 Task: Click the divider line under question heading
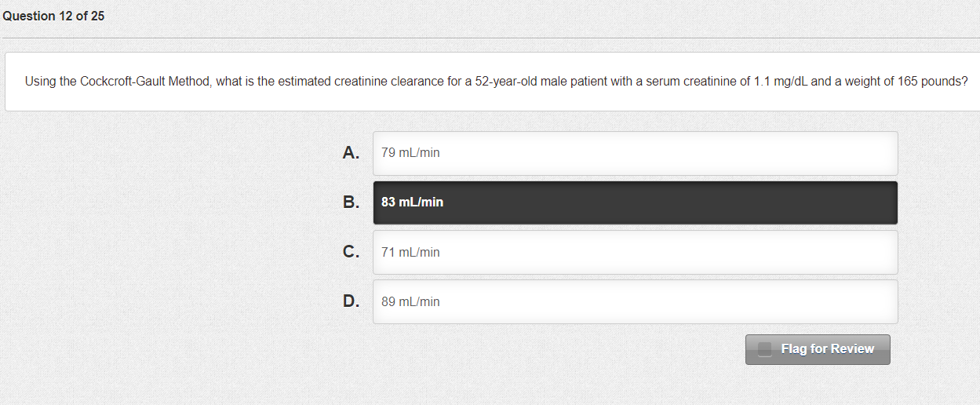(490, 38)
